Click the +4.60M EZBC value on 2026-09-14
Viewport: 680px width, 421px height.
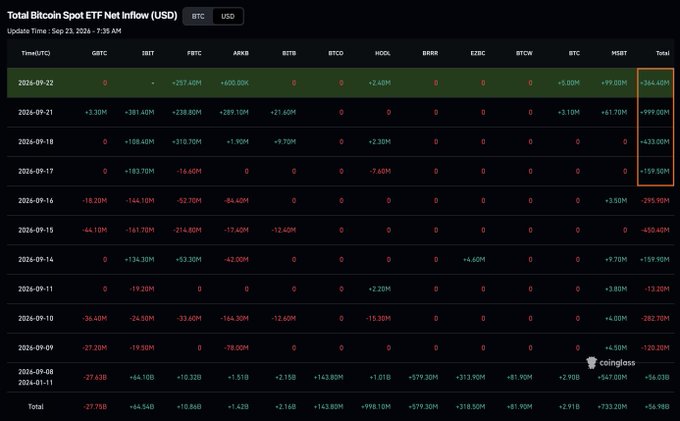coord(474,260)
